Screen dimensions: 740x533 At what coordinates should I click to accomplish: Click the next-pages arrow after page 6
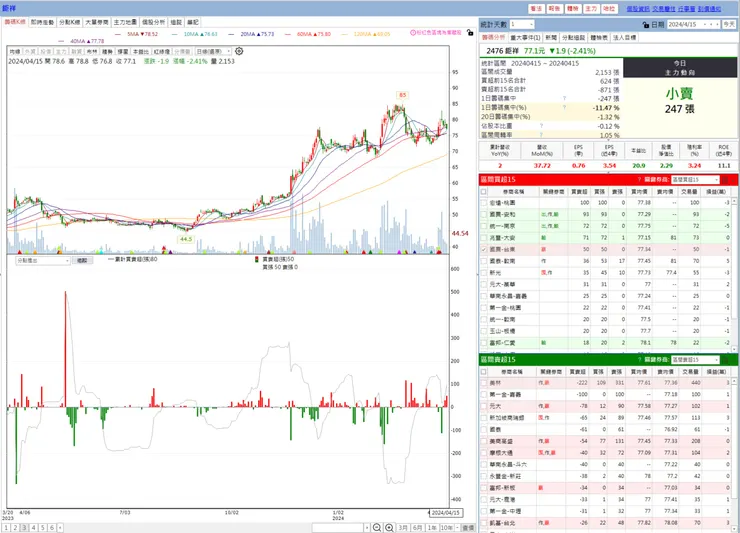pos(60,528)
